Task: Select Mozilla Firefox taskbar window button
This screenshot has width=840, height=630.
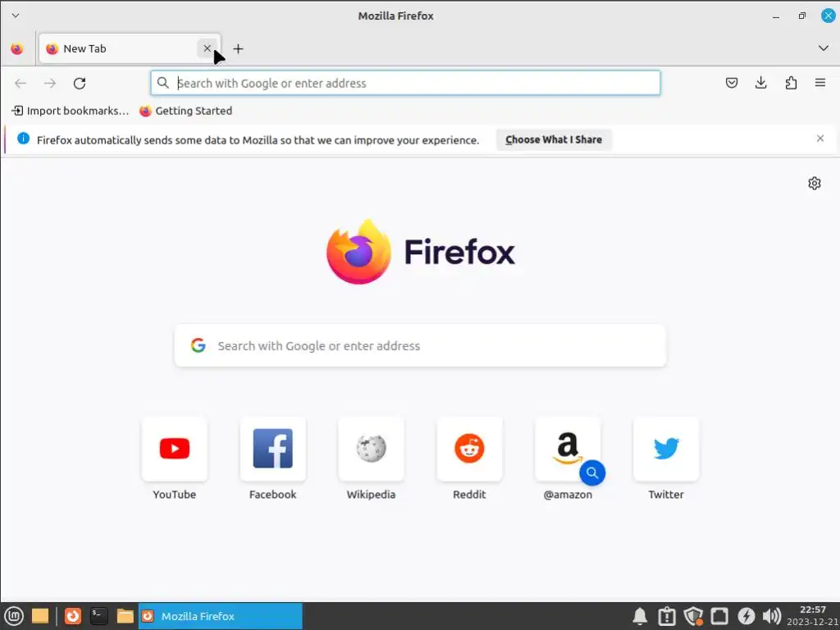Action: tap(220, 616)
